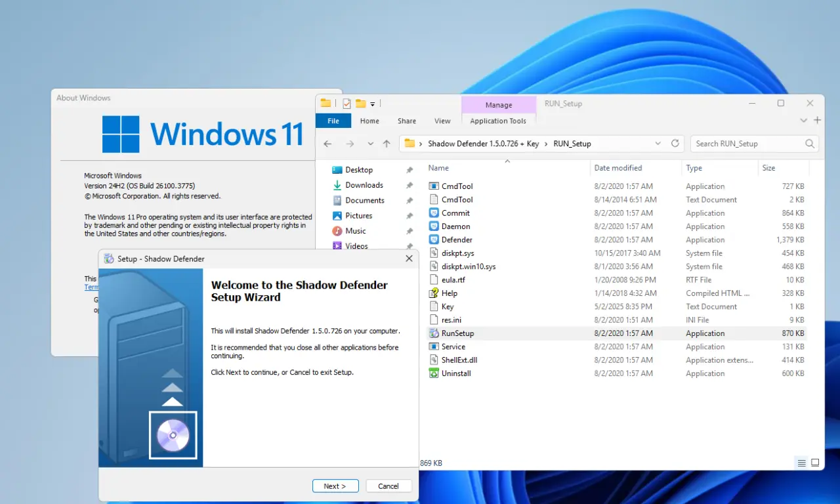
Task: Click the Application extens... type cell
Action: coord(720,360)
